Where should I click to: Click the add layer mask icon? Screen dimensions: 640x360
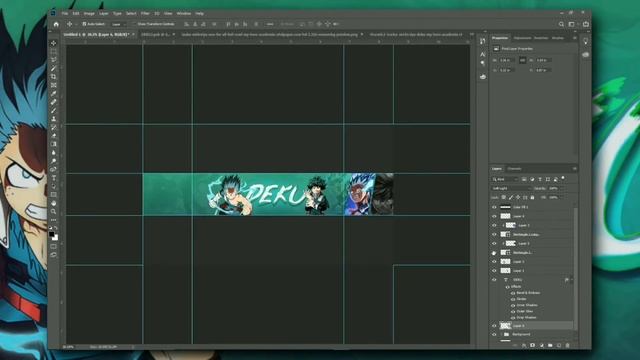tap(533, 345)
